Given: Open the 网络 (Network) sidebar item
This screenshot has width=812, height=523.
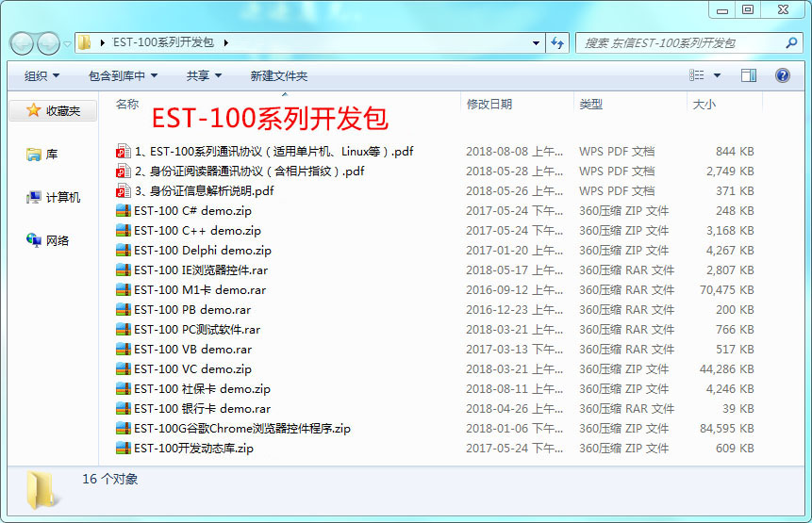Looking at the screenshot, I should click(48, 241).
